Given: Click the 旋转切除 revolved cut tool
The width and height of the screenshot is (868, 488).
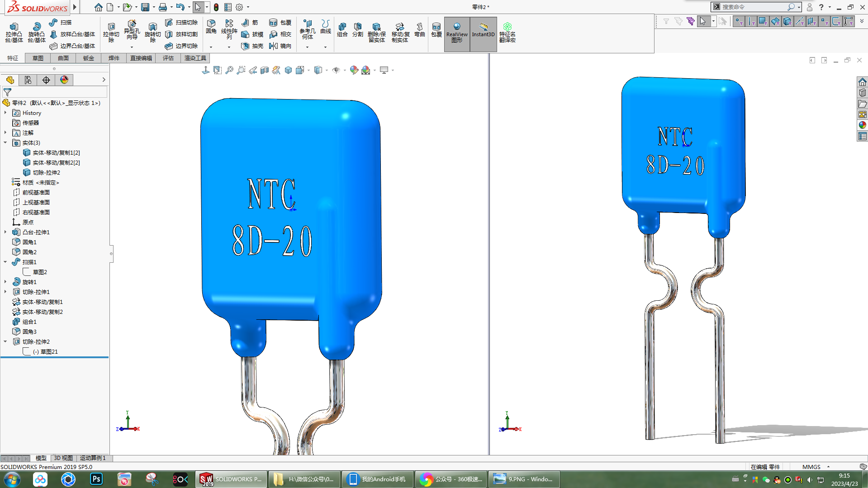Looking at the screenshot, I should pyautogui.click(x=152, y=32).
